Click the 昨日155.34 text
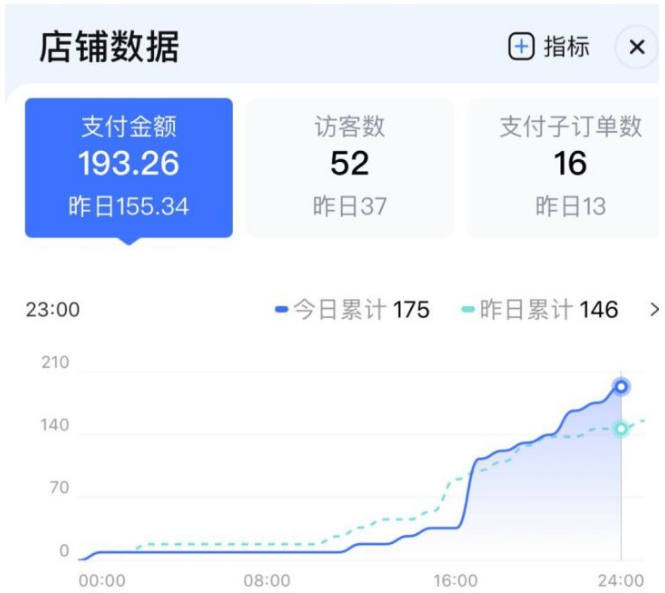 [x=129, y=207]
